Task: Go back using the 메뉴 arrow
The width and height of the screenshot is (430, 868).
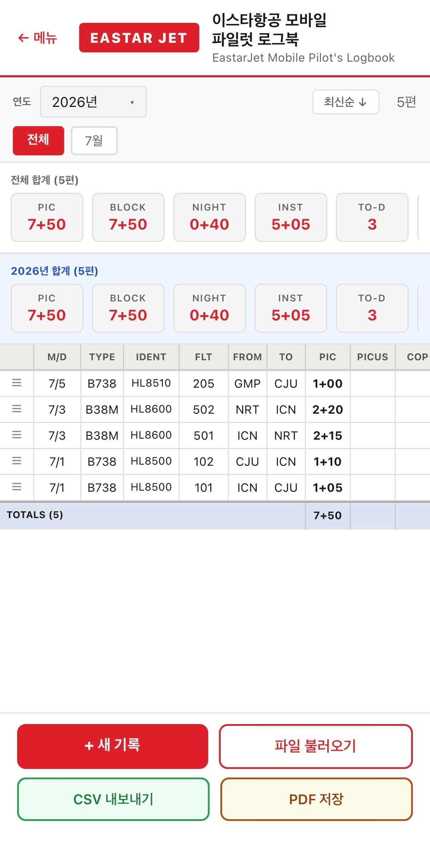Action: tap(37, 38)
